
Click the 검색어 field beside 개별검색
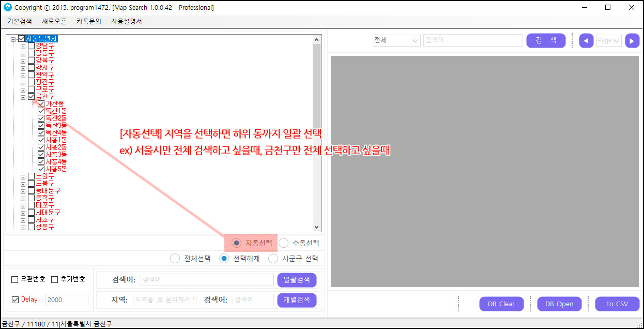click(x=253, y=300)
